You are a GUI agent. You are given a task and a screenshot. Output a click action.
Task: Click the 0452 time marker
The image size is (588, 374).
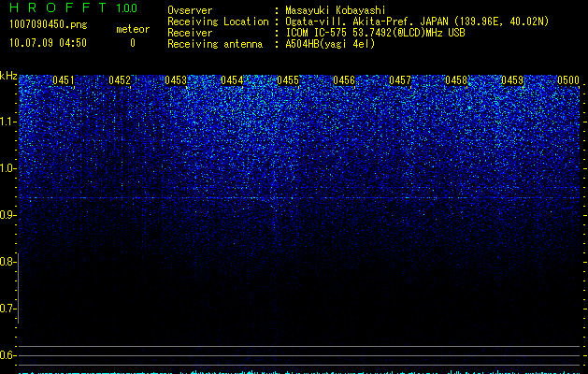[x=120, y=79]
